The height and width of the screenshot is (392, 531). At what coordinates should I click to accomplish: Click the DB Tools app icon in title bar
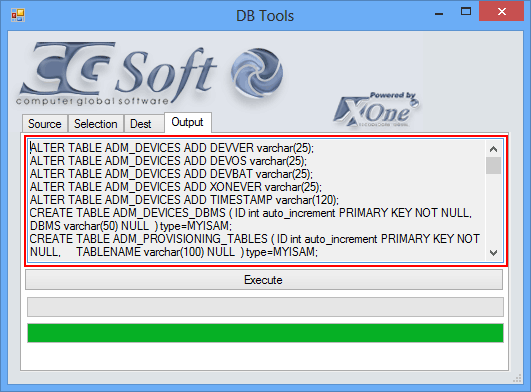[x=18, y=15]
